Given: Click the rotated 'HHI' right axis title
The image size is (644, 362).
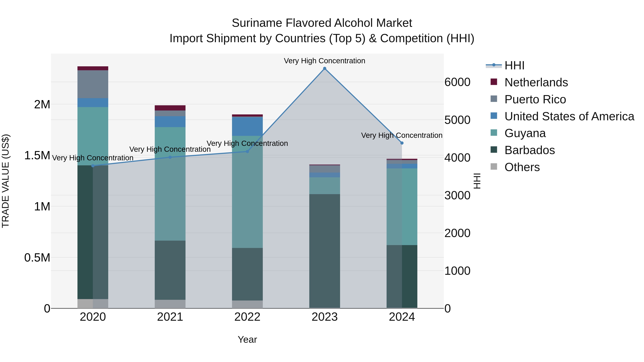Looking at the screenshot, I should (477, 181).
